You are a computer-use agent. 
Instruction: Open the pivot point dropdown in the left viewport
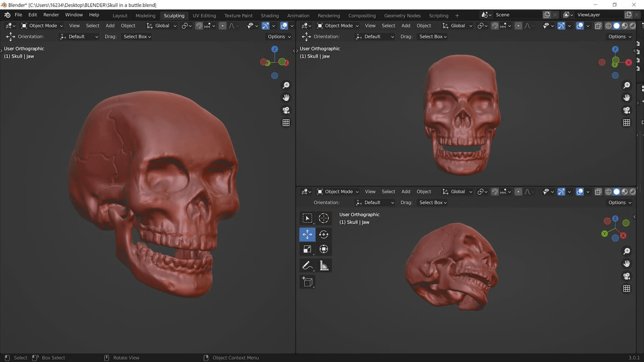tap(186, 26)
